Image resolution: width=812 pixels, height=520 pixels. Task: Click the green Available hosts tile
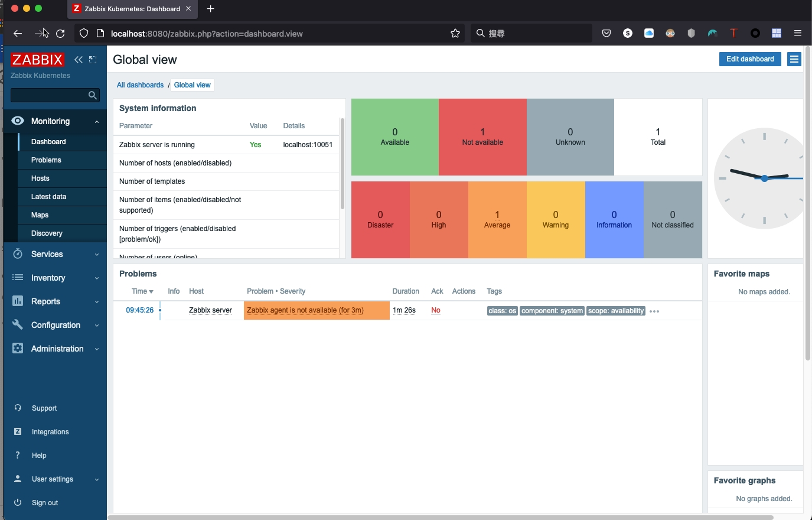395,137
